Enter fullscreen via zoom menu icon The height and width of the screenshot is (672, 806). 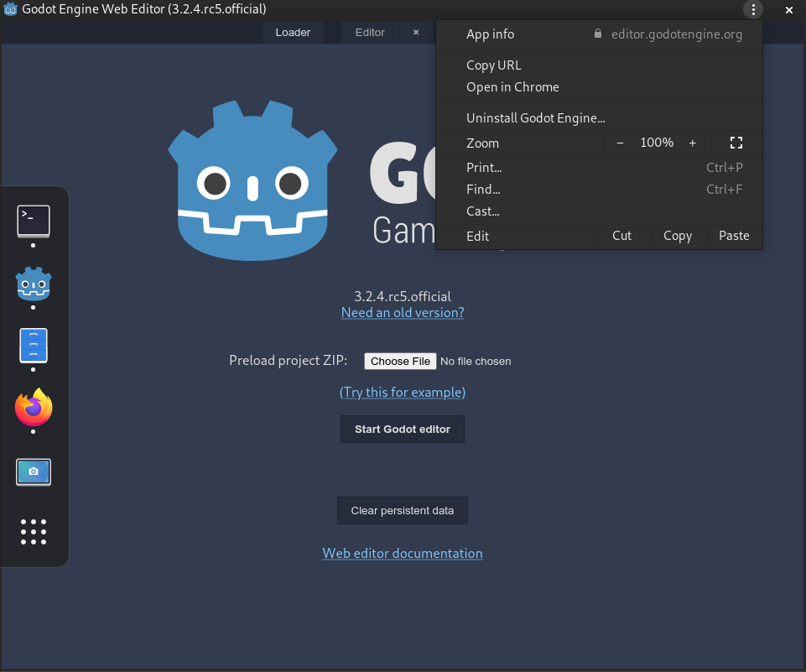736,143
